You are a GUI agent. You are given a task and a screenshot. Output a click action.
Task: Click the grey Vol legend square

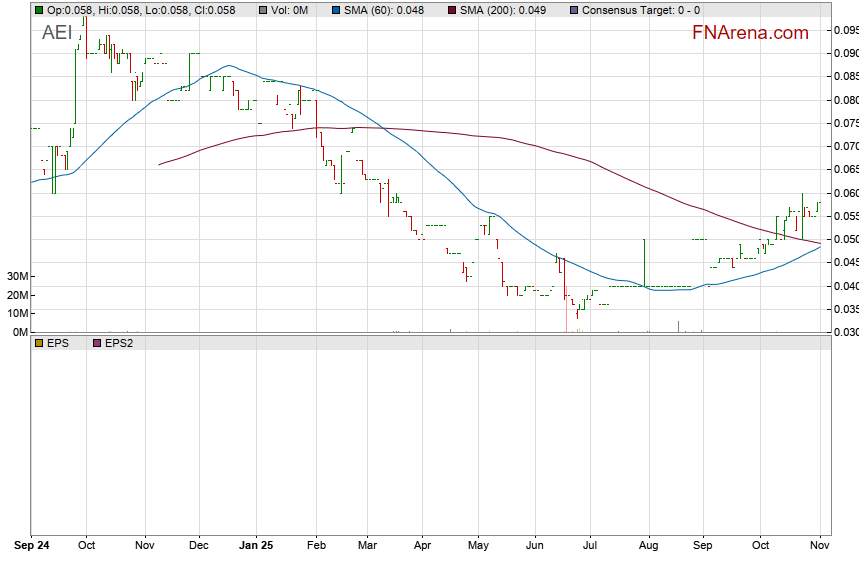[x=263, y=10]
